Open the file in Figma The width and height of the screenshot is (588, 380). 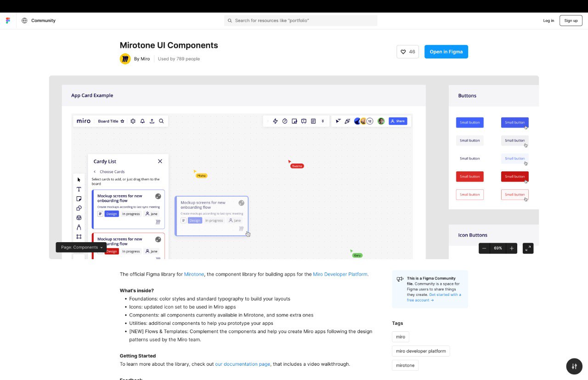(x=446, y=52)
